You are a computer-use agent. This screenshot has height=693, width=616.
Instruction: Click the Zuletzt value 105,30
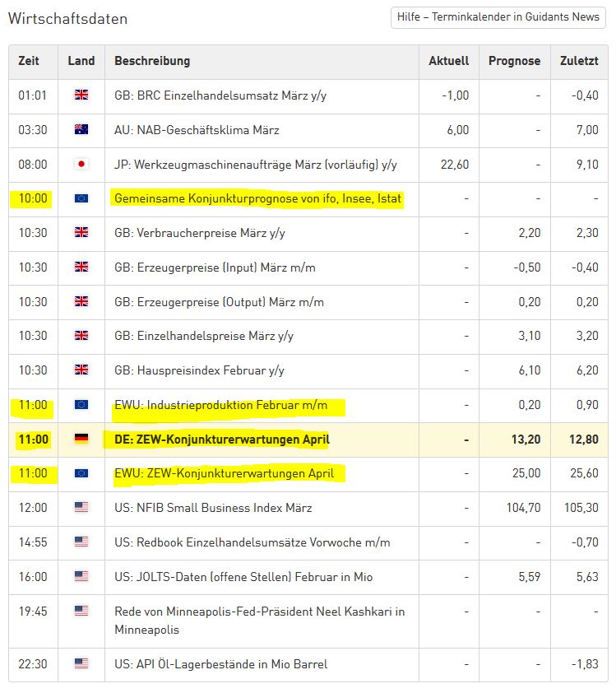pyautogui.click(x=581, y=508)
